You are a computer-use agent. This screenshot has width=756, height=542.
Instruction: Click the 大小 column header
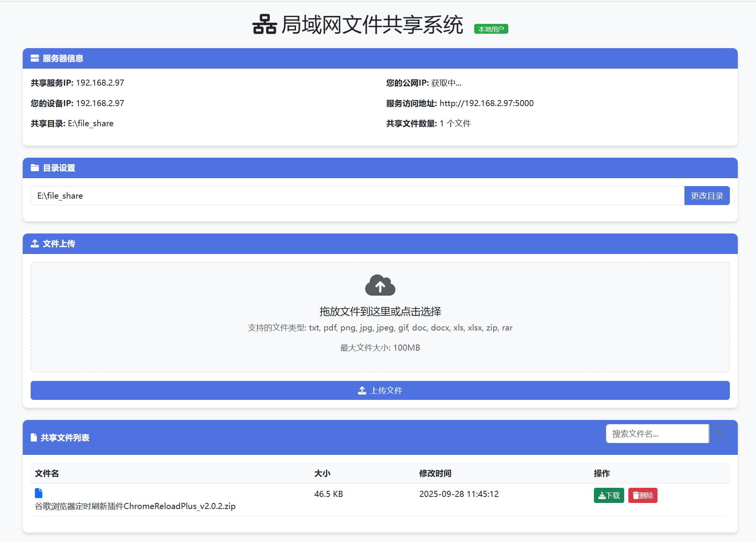point(322,473)
